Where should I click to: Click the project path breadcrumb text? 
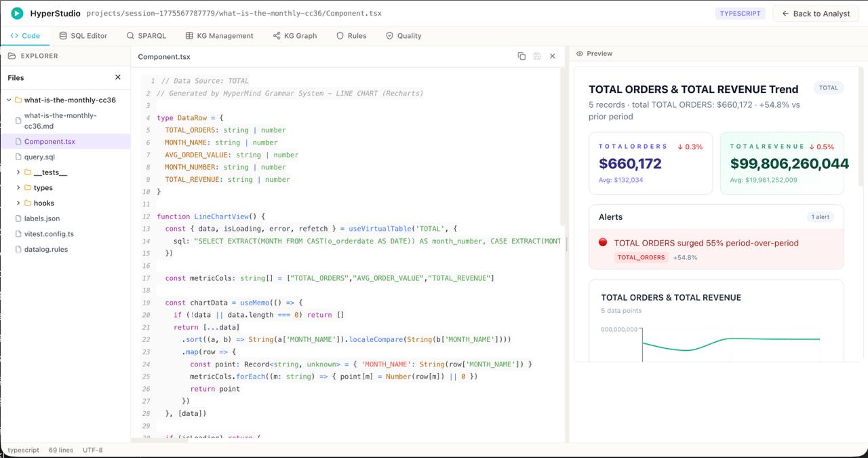234,14
